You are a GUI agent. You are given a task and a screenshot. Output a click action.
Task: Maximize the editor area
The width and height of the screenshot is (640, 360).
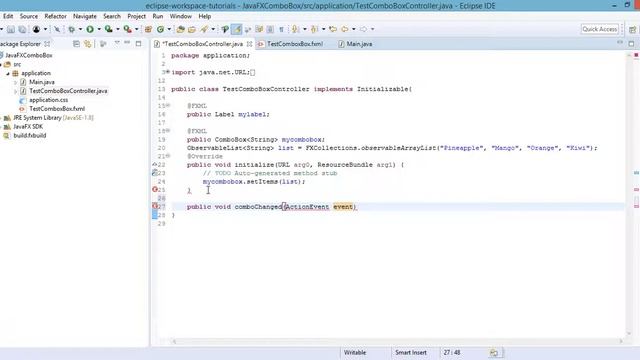coord(631,44)
